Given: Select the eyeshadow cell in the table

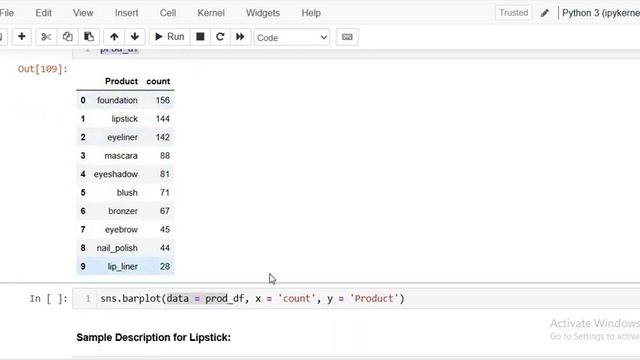Looking at the screenshot, I should coord(116,174).
